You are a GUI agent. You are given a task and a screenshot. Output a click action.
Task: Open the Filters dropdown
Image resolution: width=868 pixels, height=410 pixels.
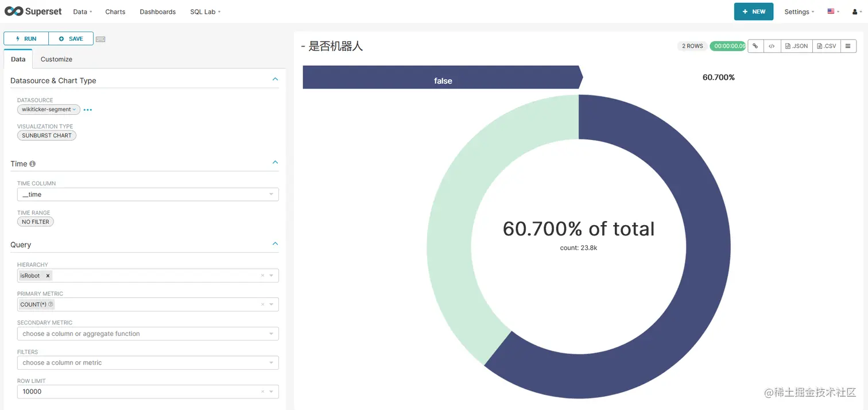pos(148,363)
